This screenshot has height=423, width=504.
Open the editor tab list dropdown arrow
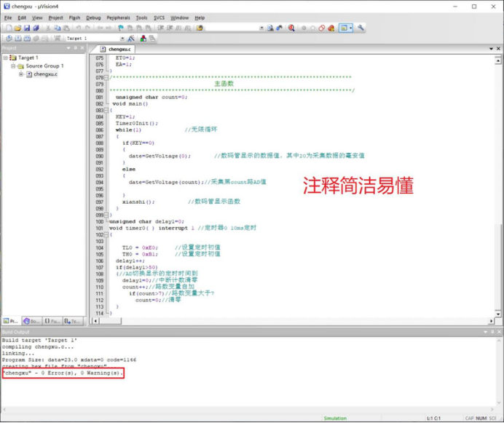tap(491, 49)
